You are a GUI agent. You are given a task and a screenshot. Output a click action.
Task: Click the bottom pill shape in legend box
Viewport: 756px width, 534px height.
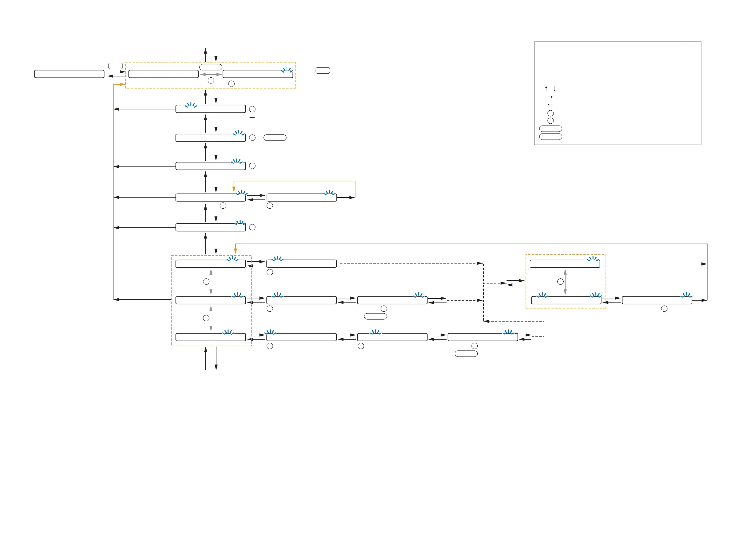551,137
